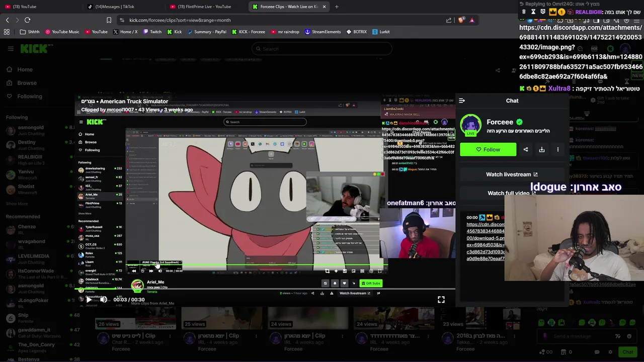Open BOTRIX bookmark
This screenshot has width=644, height=362.
click(x=356, y=32)
